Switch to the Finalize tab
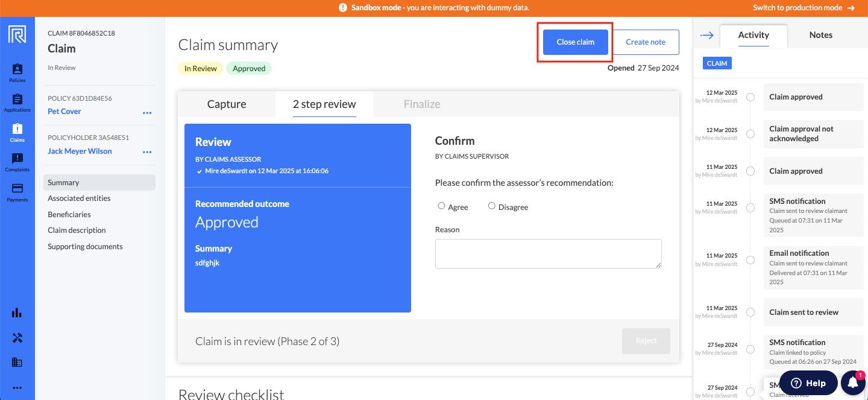The image size is (868, 400). [x=422, y=104]
